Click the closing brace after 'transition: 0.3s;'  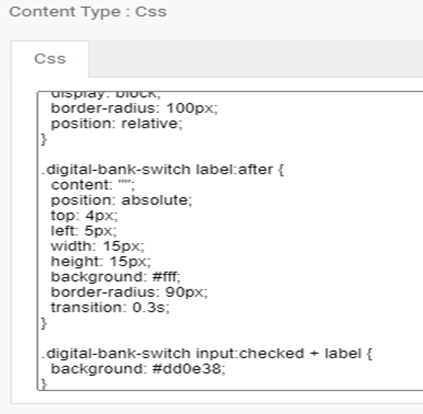click(44, 323)
